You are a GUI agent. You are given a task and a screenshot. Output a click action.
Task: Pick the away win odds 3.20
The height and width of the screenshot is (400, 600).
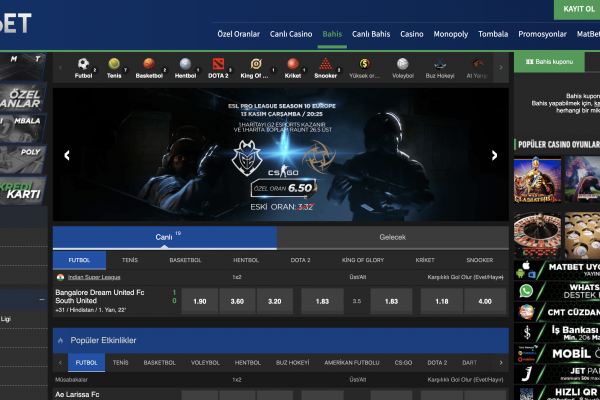[x=275, y=301]
